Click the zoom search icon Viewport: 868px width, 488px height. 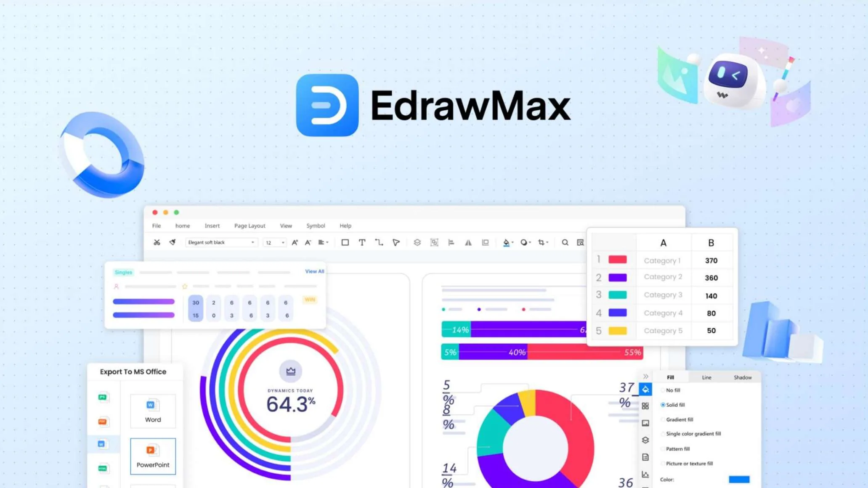[x=565, y=242]
